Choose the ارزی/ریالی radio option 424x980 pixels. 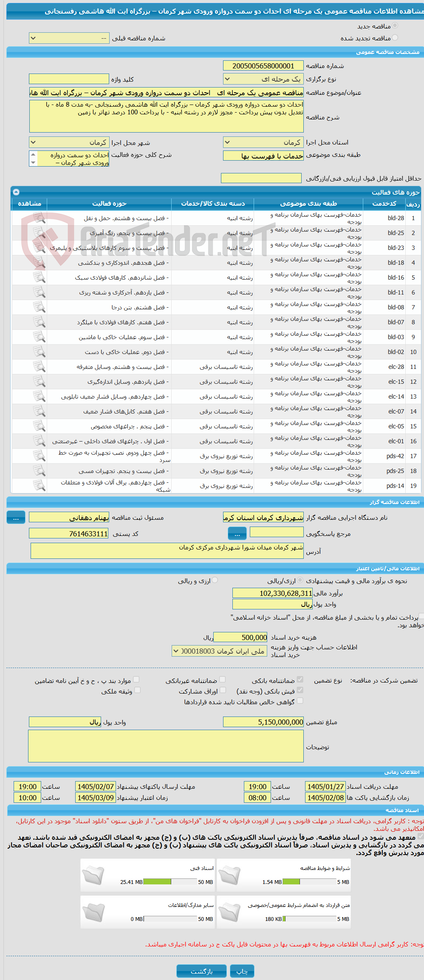tap(300, 581)
